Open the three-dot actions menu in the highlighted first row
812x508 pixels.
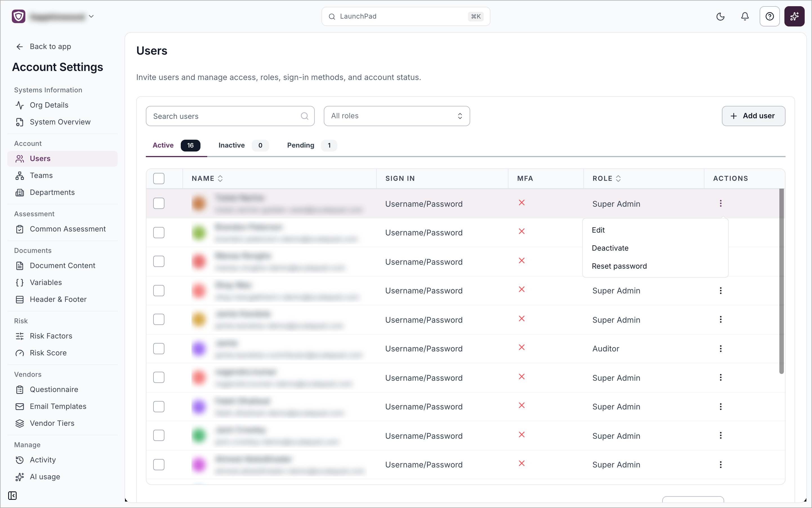click(x=720, y=203)
